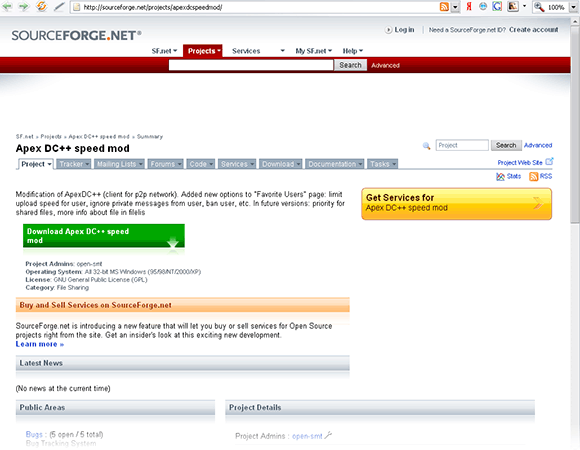Viewport: 580px width, 450px height.
Task: Click the Log in arrow icon
Action: 388,30
